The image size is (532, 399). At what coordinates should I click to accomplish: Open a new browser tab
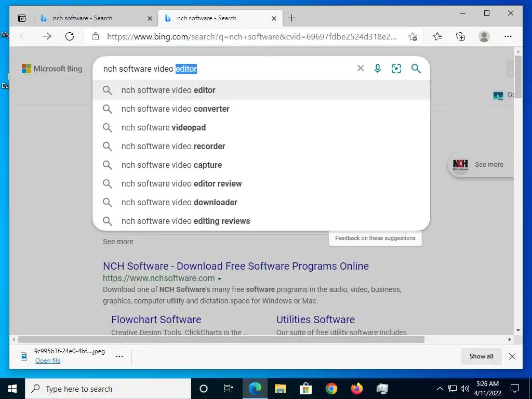(291, 18)
